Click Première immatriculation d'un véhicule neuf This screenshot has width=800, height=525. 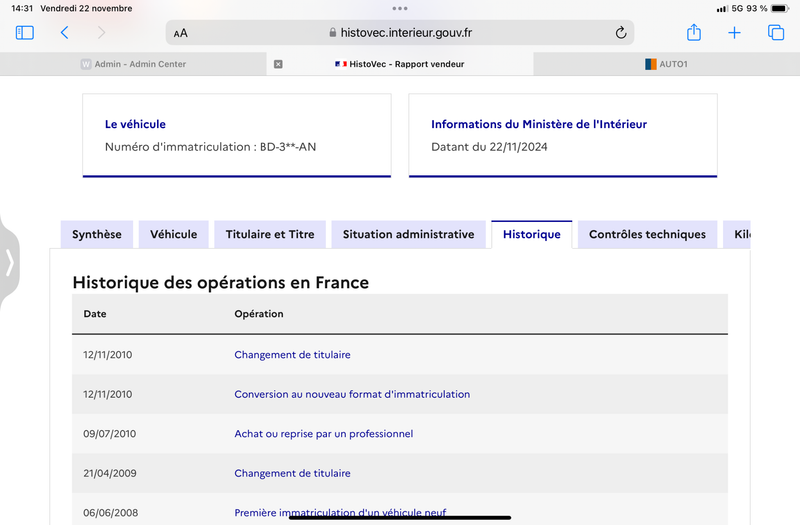coord(340,512)
